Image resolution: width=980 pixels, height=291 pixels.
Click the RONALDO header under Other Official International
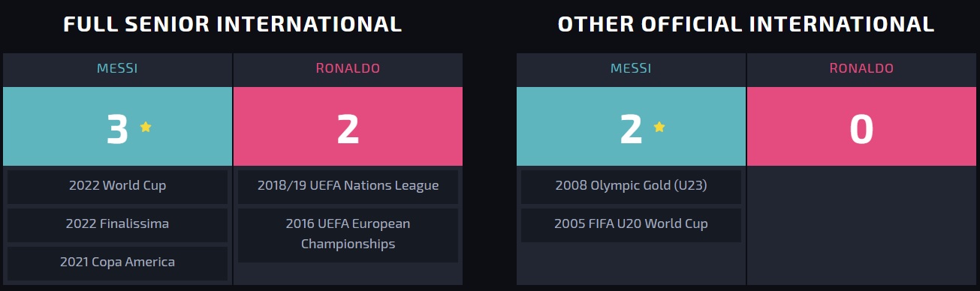pyautogui.click(x=861, y=69)
